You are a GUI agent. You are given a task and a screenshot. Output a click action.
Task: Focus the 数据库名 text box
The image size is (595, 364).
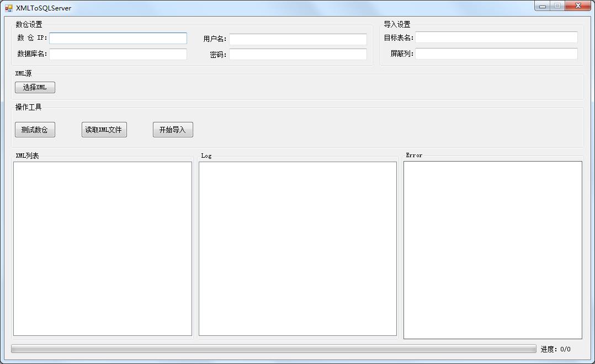[117, 53]
